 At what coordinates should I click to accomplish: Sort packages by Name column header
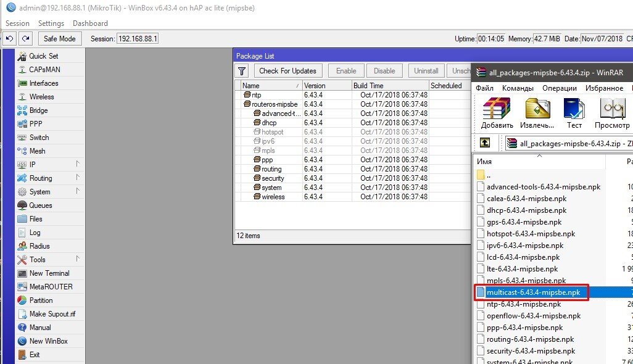[271, 86]
